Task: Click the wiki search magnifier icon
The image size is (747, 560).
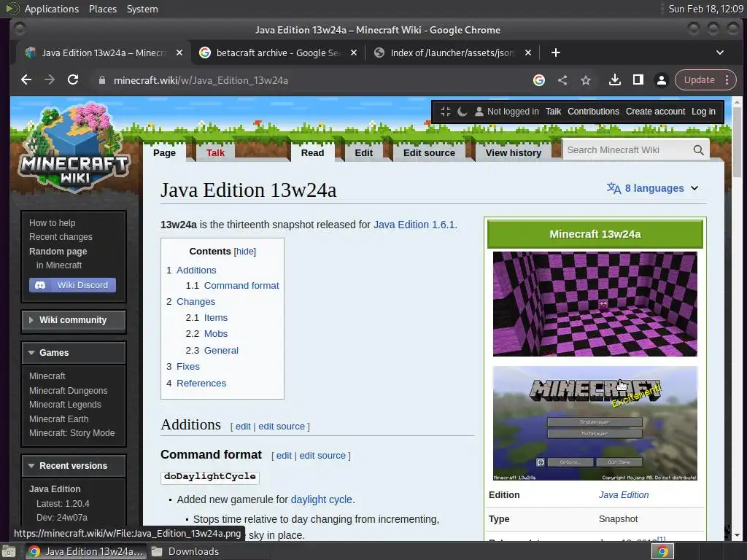Action: (698, 150)
